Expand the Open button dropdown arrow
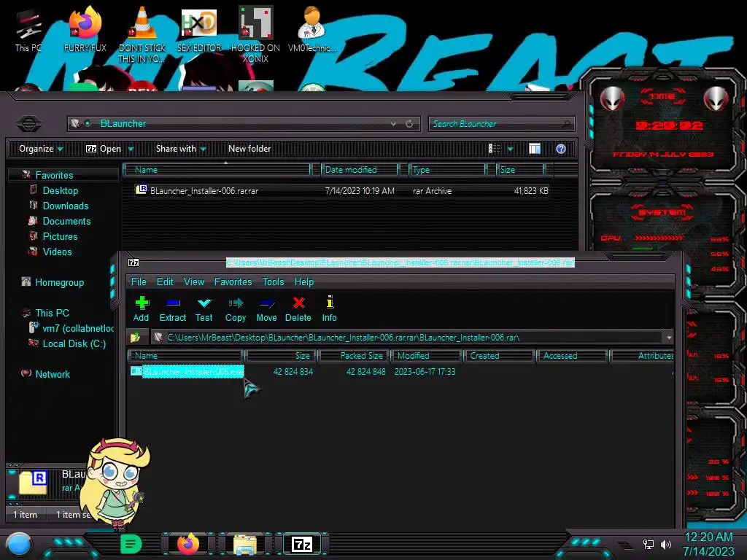747x560 pixels. 131,149
